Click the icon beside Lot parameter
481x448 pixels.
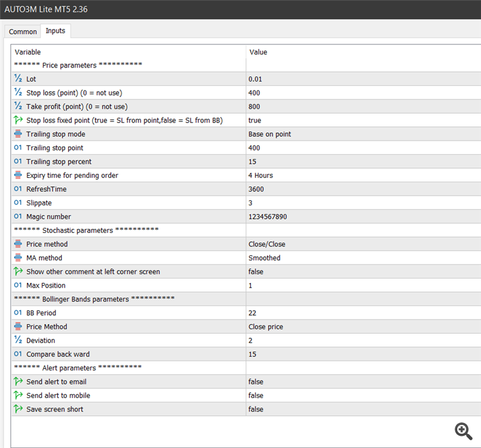click(18, 79)
